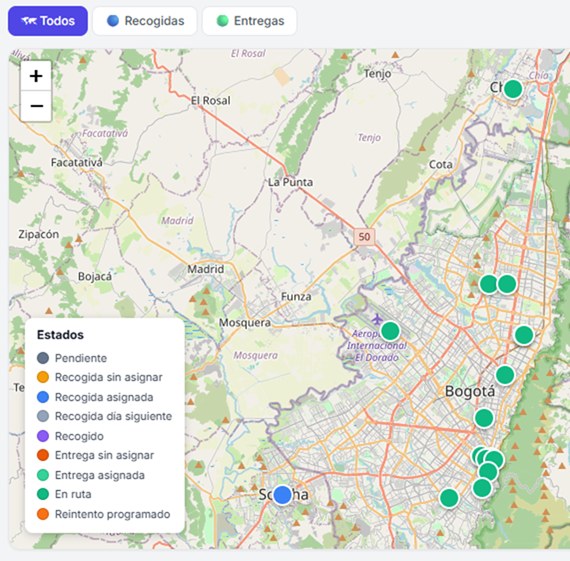570x561 pixels.
Task: Click the Recogida asignada blue swatch
Action: click(43, 397)
